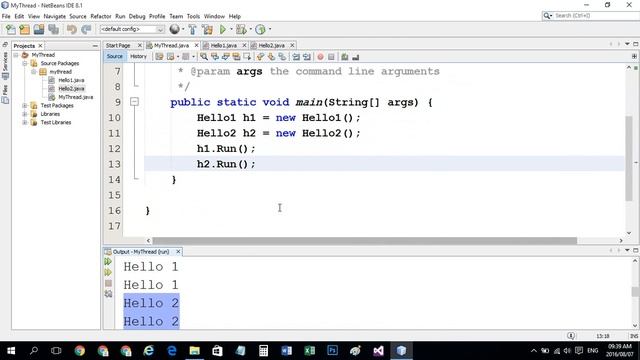The image size is (640, 360).
Task: Click the editor horizontal scrollbar
Action: 364,241
